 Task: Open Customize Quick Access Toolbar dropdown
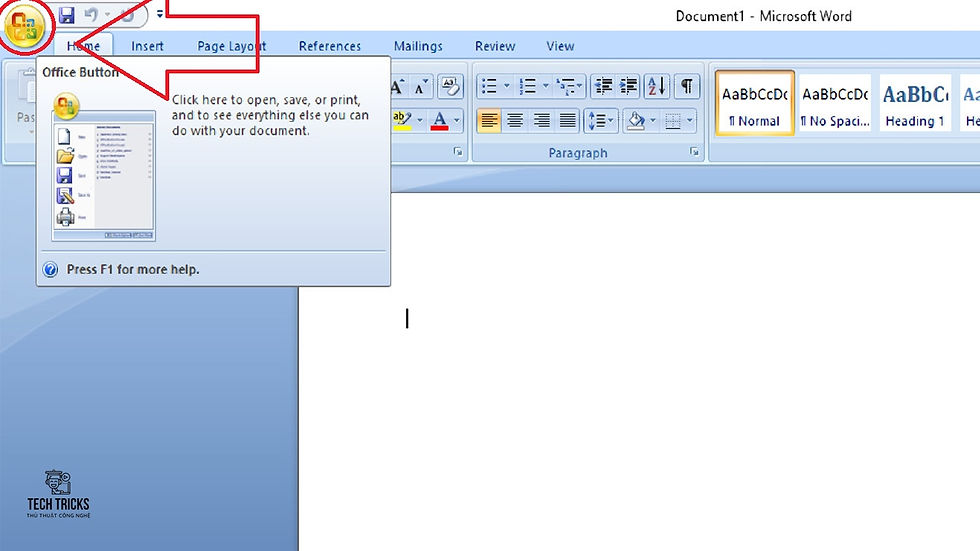click(160, 14)
